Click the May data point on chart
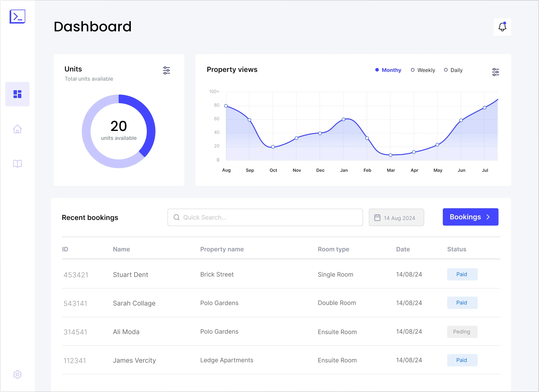 437,145
